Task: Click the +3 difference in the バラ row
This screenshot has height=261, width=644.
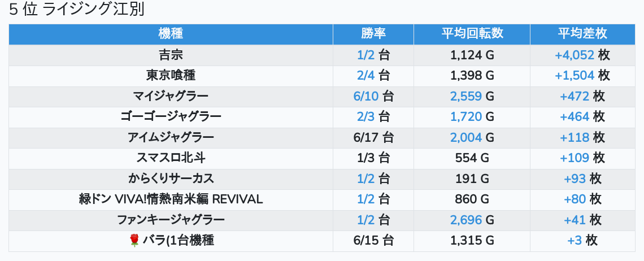Action: click(575, 241)
